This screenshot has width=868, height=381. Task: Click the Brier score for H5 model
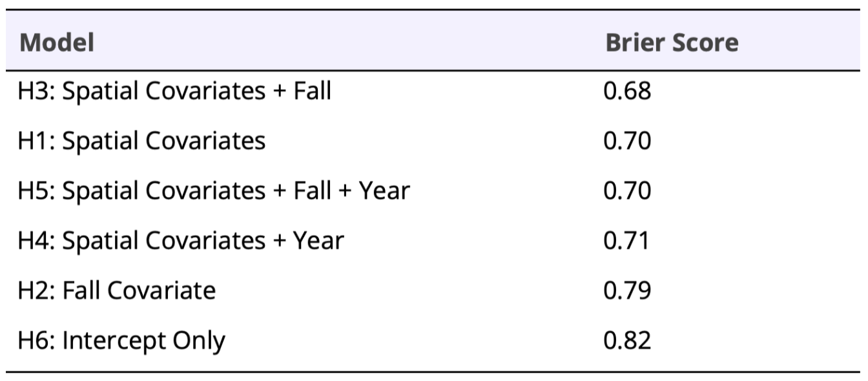tap(627, 190)
